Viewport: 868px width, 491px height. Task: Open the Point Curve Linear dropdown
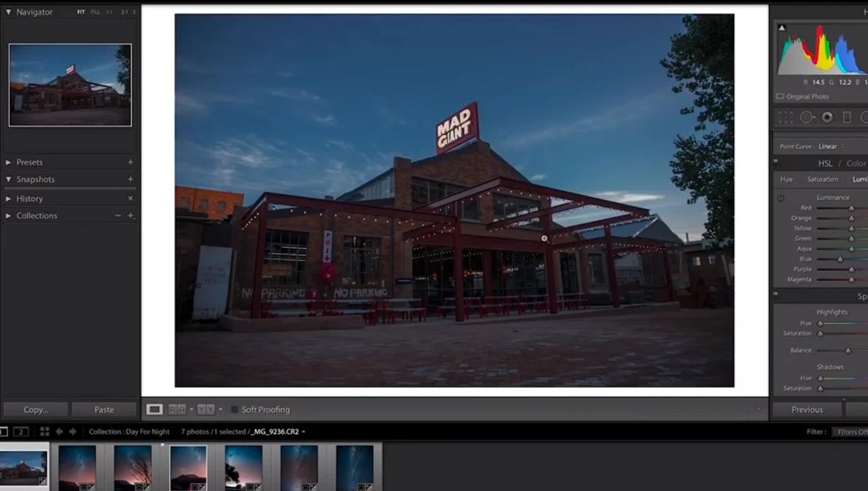[831, 146]
